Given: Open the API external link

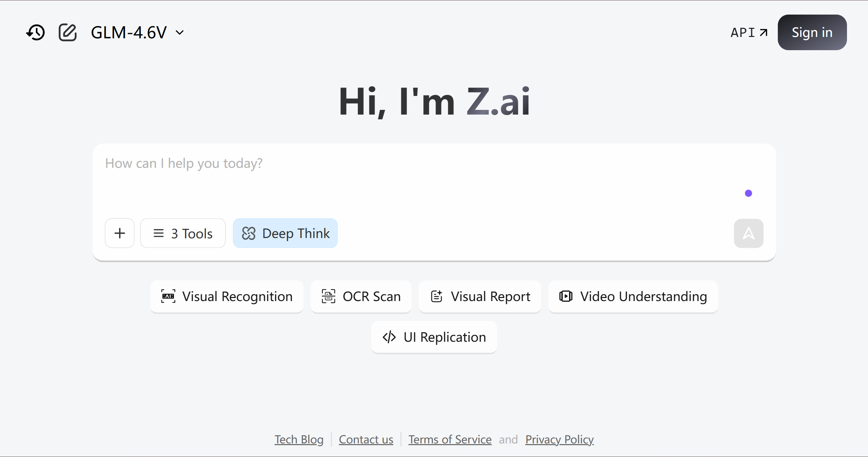Looking at the screenshot, I should point(749,33).
